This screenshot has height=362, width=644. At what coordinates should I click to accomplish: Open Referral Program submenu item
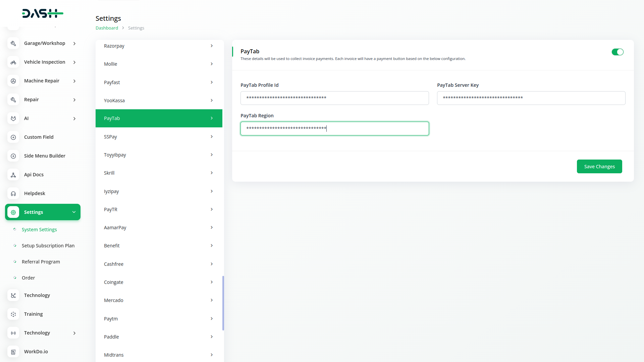click(x=41, y=262)
